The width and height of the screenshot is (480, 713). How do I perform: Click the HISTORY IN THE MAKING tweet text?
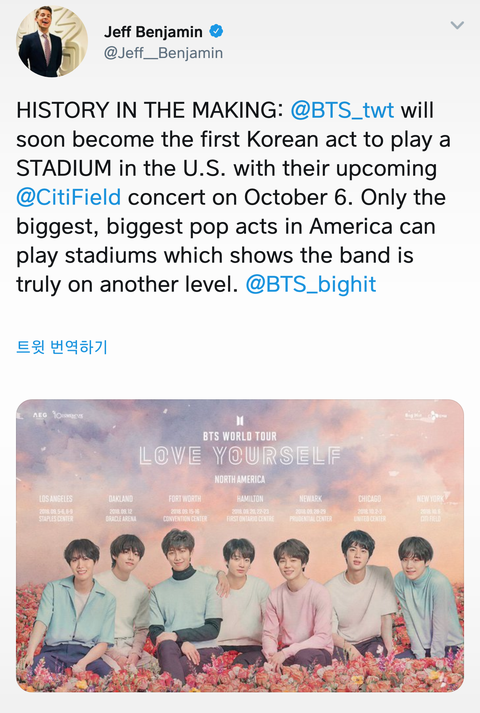(150, 110)
